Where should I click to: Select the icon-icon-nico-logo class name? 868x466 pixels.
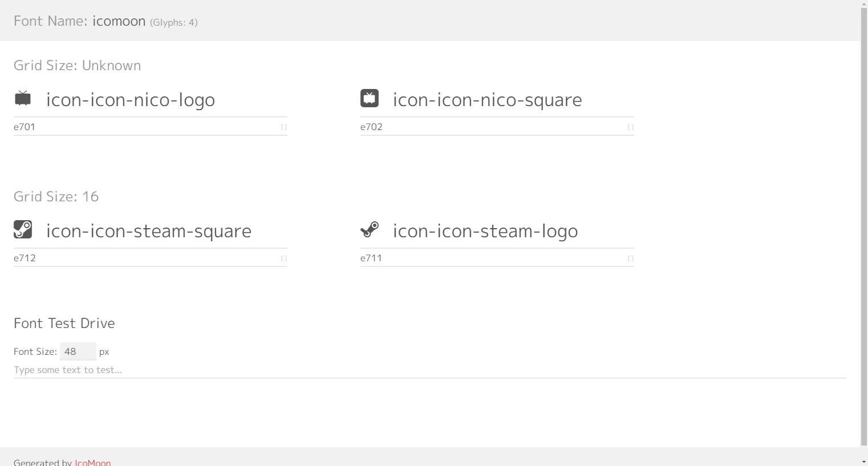tap(131, 100)
